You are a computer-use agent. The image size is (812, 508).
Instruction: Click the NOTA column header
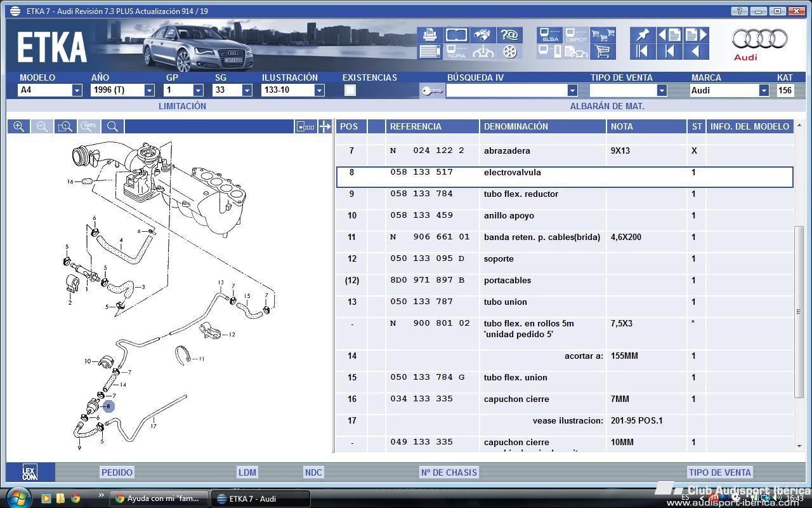[647, 126]
